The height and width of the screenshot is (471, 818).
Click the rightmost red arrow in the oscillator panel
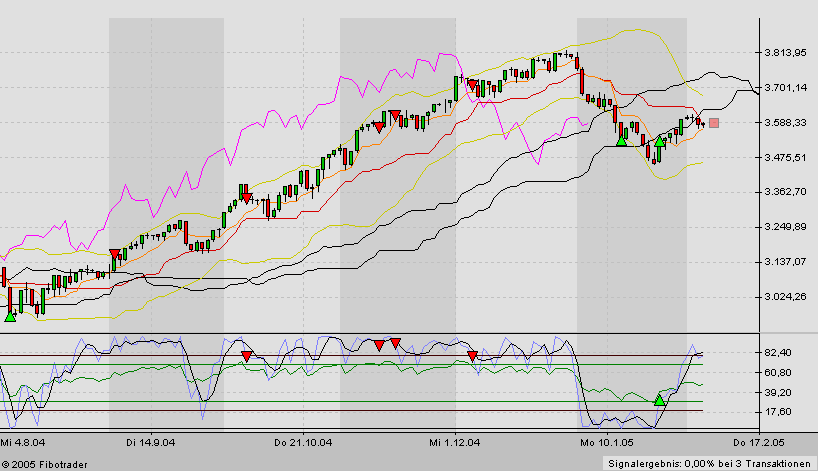pyautogui.click(x=472, y=356)
